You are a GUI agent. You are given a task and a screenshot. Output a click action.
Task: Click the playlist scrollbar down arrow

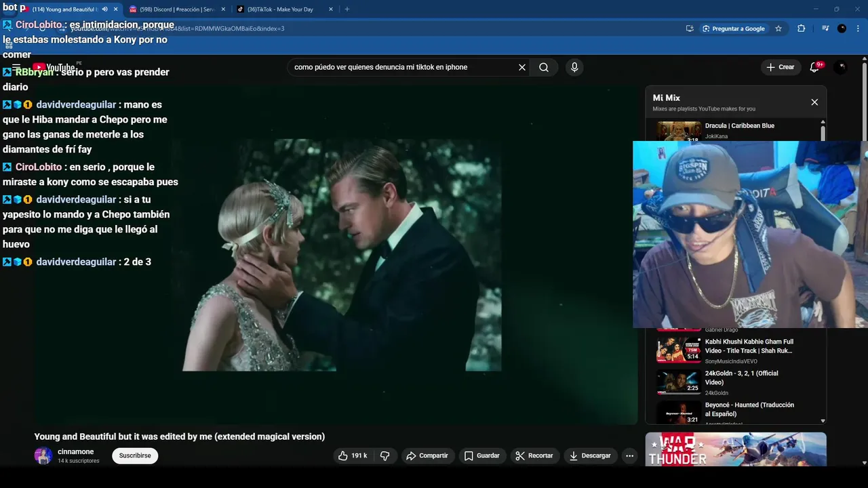click(823, 421)
